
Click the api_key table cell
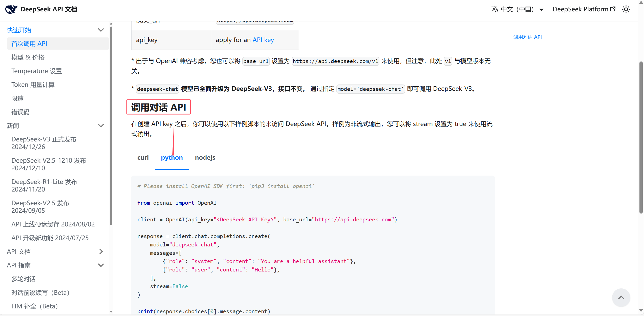[x=171, y=40]
